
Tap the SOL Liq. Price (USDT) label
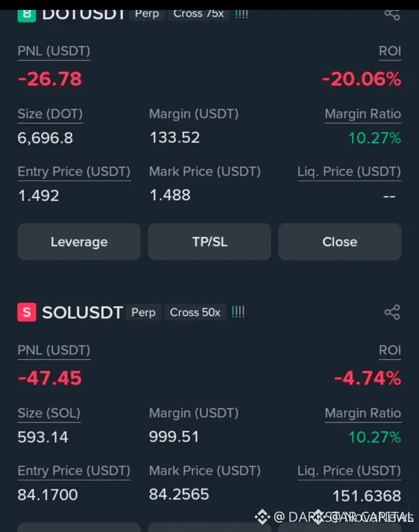click(349, 471)
